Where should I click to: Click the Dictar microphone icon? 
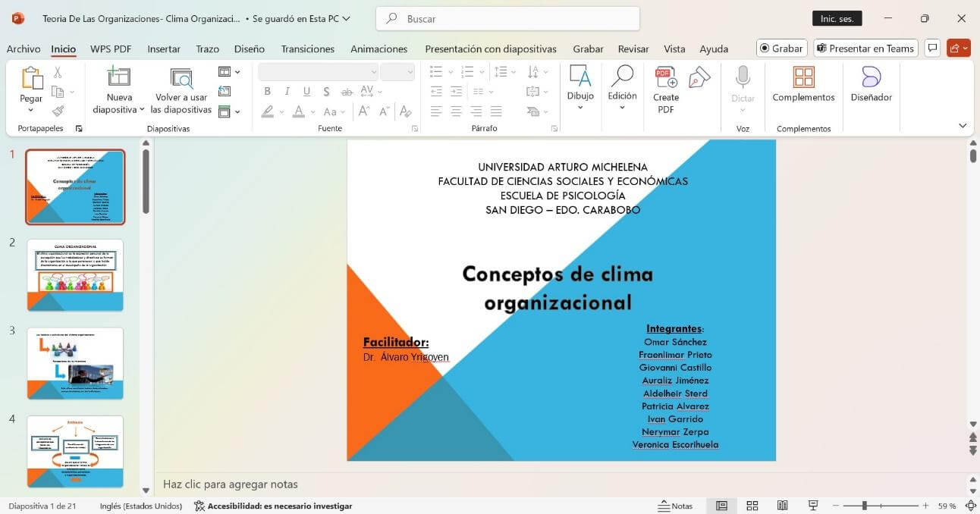743,77
